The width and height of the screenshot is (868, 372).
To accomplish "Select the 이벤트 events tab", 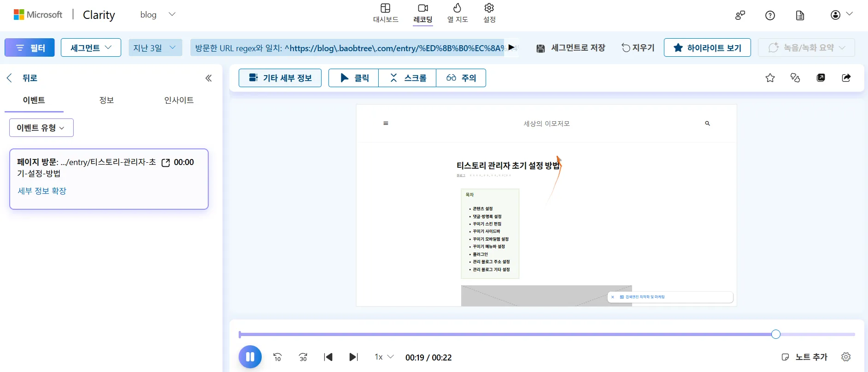I will 34,100.
